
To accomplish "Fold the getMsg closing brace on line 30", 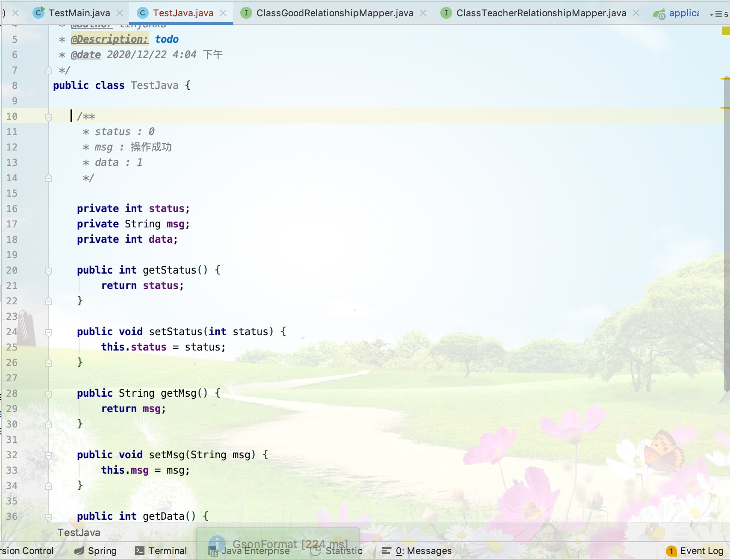I will [49, 424].
